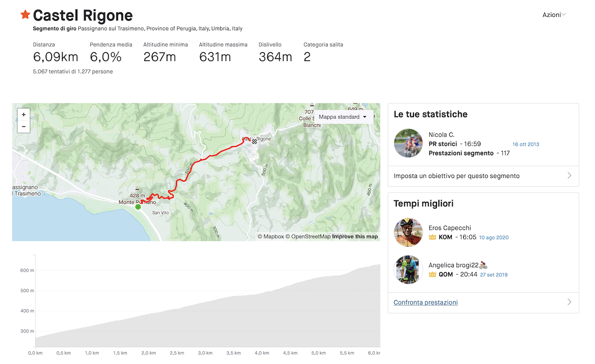The height and width of the screenshot is (364, 595).
Task: Open the 16 ott 2013 activity date link
Action: coord(526,144)
